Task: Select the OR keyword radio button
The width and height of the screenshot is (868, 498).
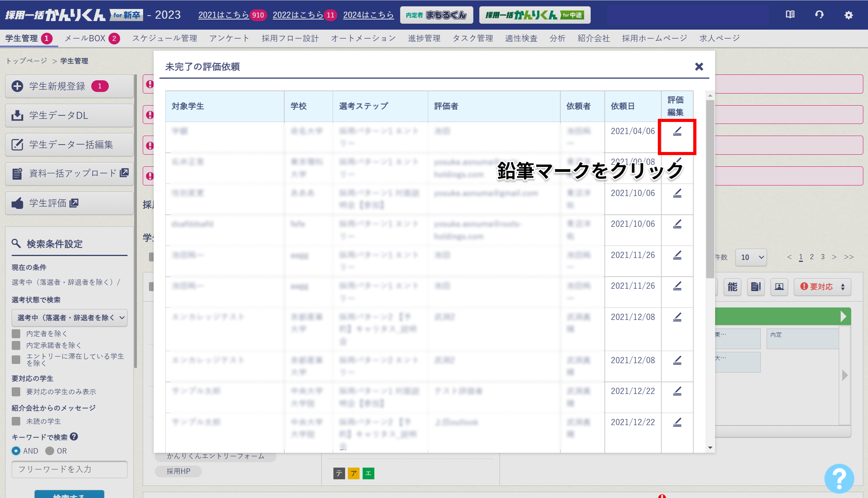Action: [x=50, y=451]
